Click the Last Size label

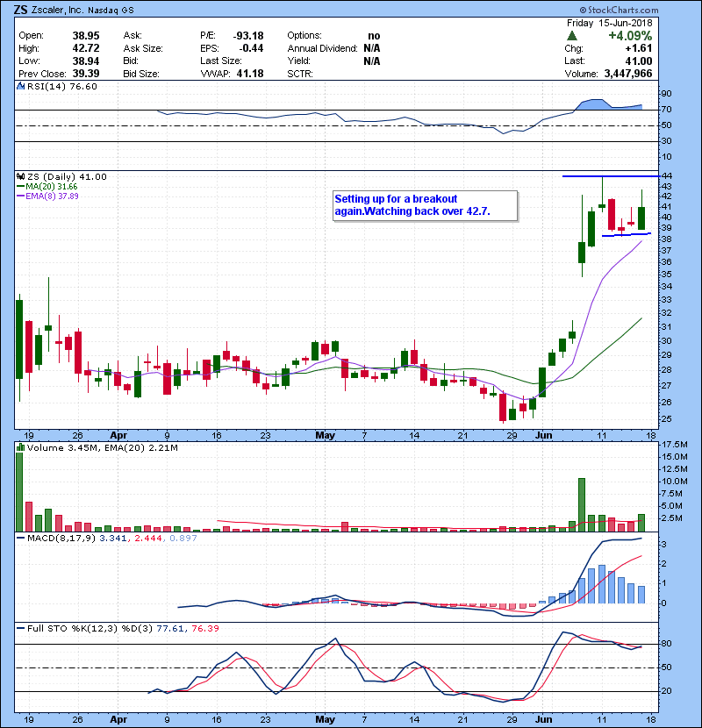click(221, 61)
